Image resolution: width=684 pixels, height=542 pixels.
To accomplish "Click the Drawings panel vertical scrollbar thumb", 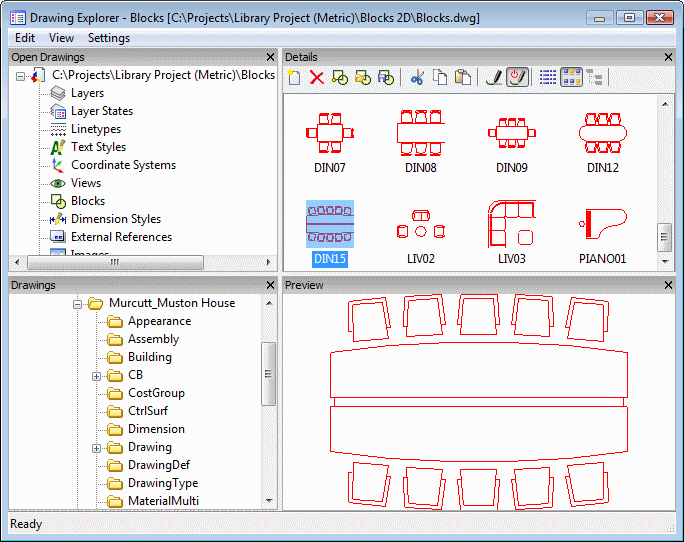I will [x=268, y=374].
